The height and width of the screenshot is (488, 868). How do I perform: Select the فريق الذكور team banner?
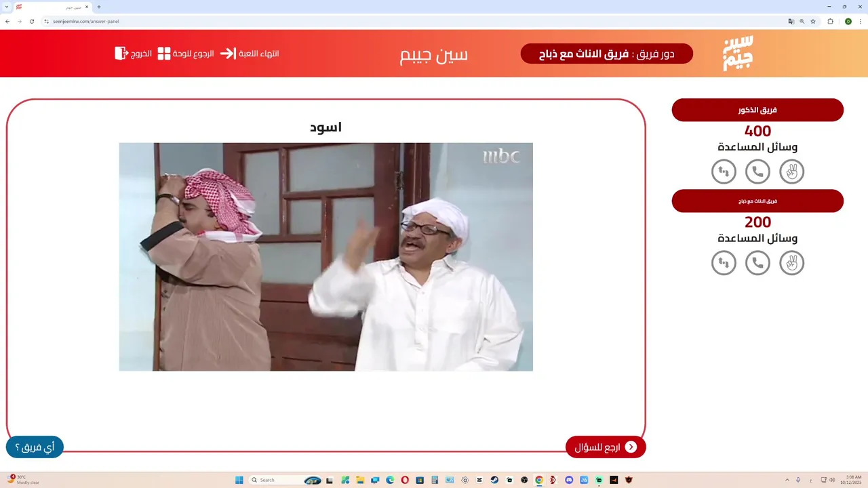tap(757, 110)
